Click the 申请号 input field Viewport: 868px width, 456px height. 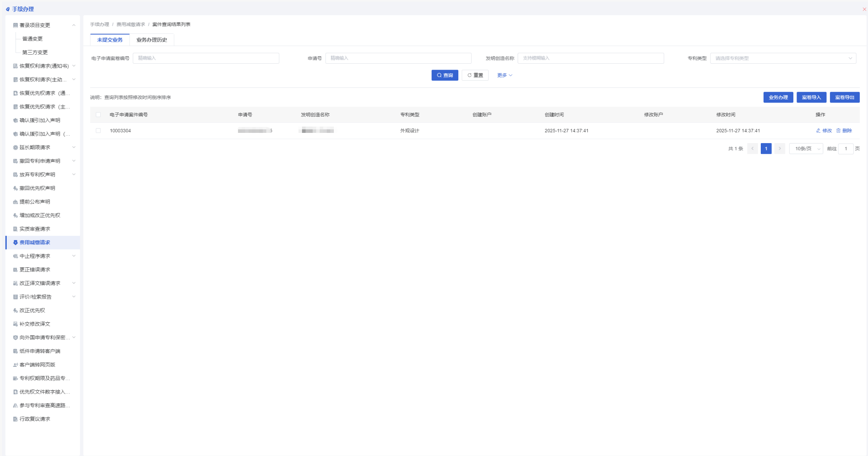point(398,58)
